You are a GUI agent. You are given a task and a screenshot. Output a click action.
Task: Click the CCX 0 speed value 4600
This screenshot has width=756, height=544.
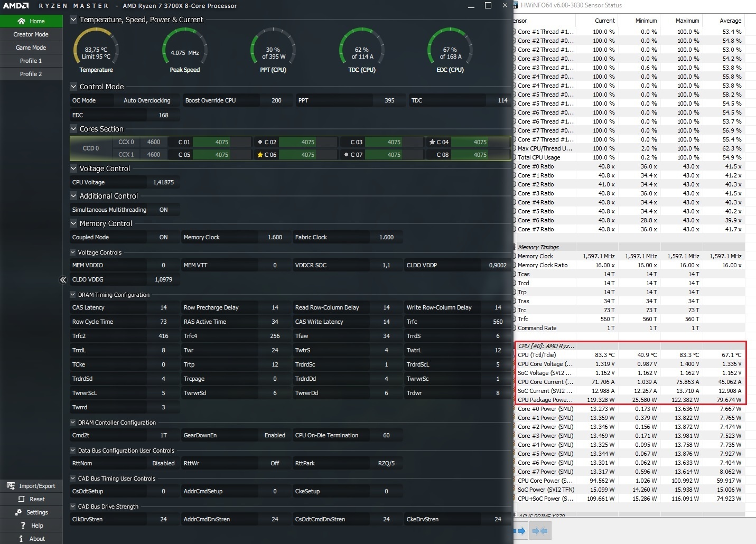pos(154,142)
